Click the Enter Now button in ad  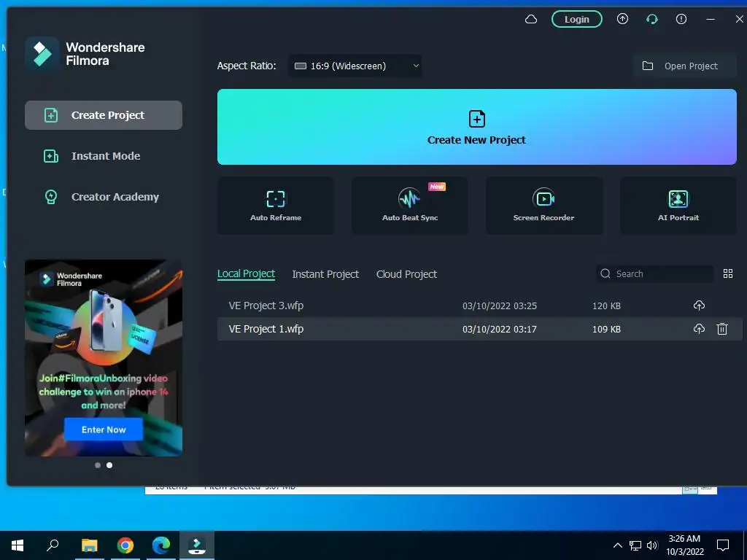[104, 429]
